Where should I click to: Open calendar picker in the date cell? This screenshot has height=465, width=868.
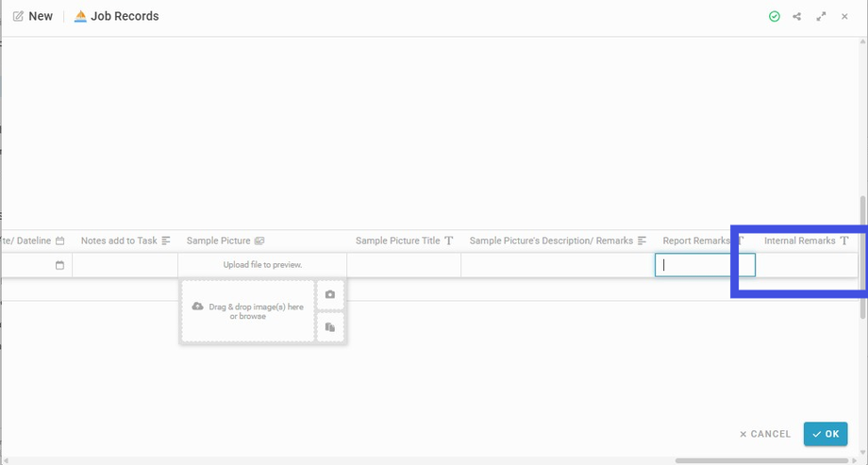tap(59, 265)
